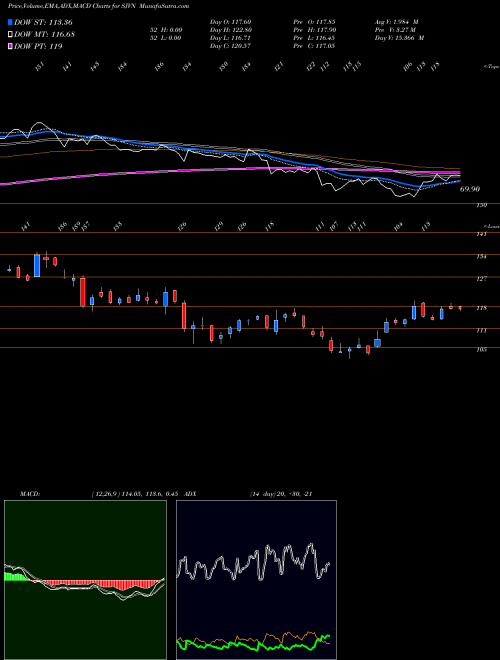Image resolution: width=500 pixels, height=660 pixels.
Task: Click the Day C: 120.37 value
Action: point(230,46)
